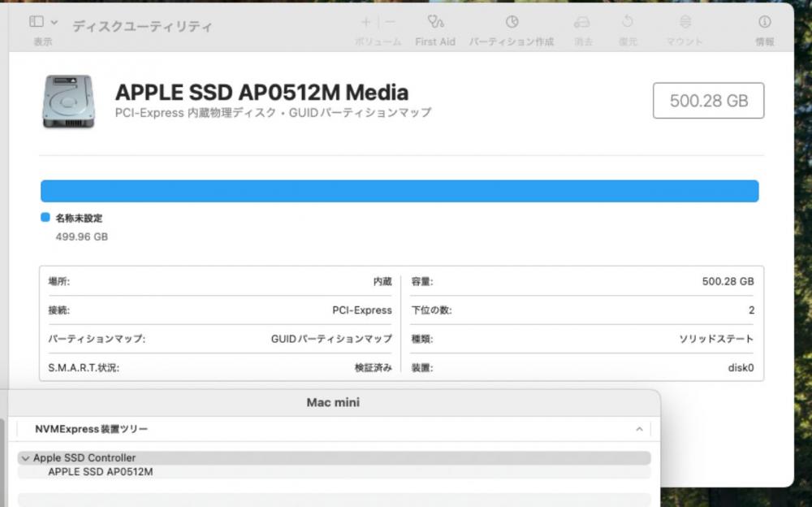Click the Mount disk icon

point(685,22)
